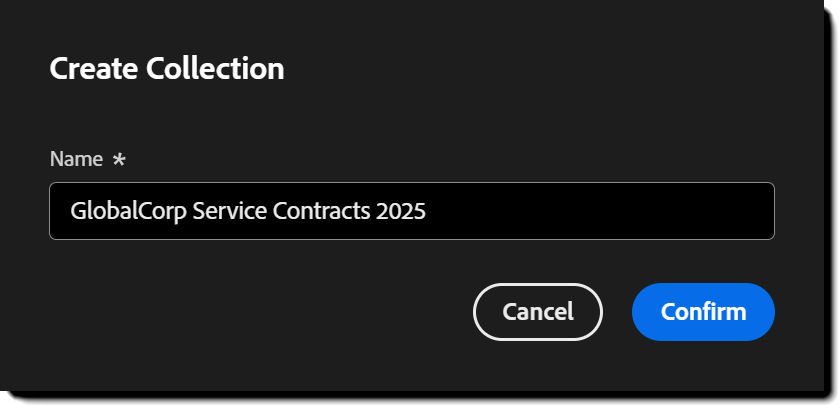This screenshot has height=405, width=839.
Task: Click the Create Collection dialog title
Action: (x=167, y=69)
